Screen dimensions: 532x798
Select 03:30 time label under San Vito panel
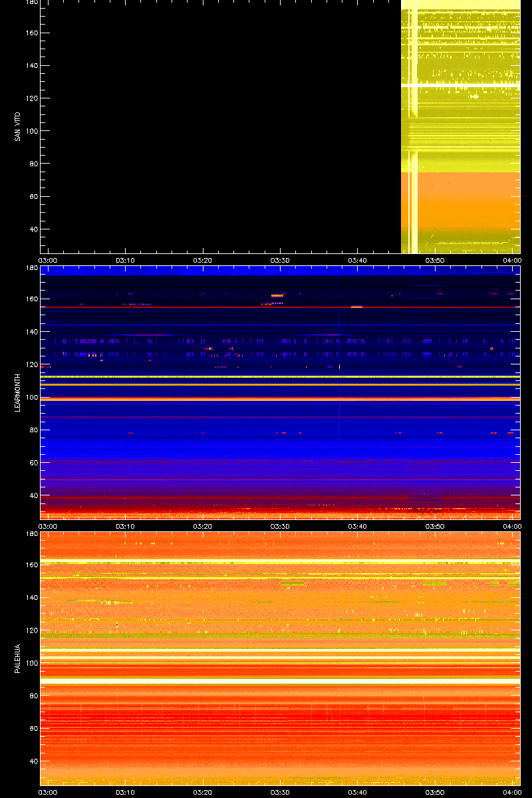280,260
